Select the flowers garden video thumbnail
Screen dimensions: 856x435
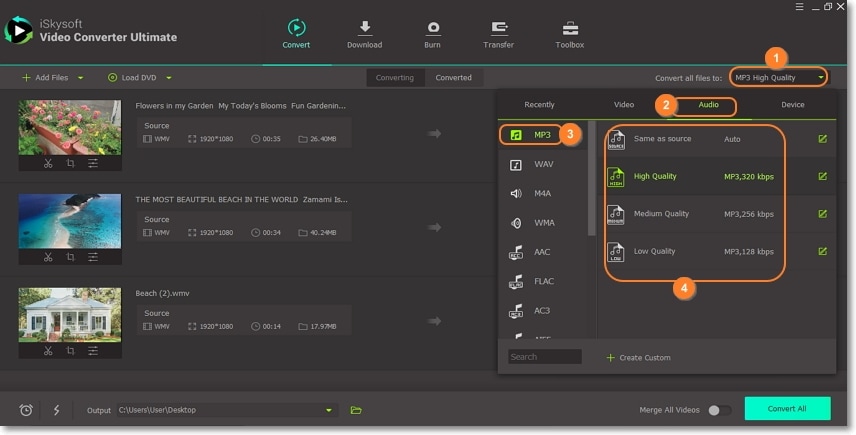[x=70, y=127]
